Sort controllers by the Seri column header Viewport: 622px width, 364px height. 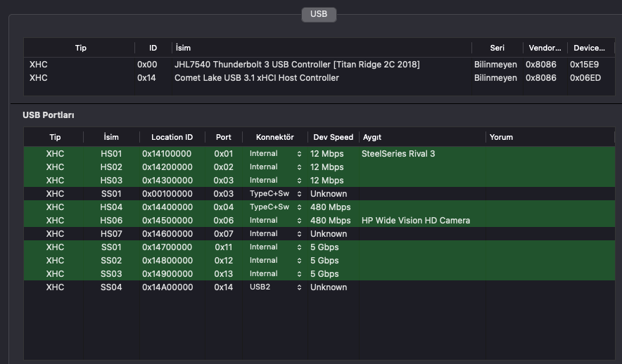click(497, 48)
